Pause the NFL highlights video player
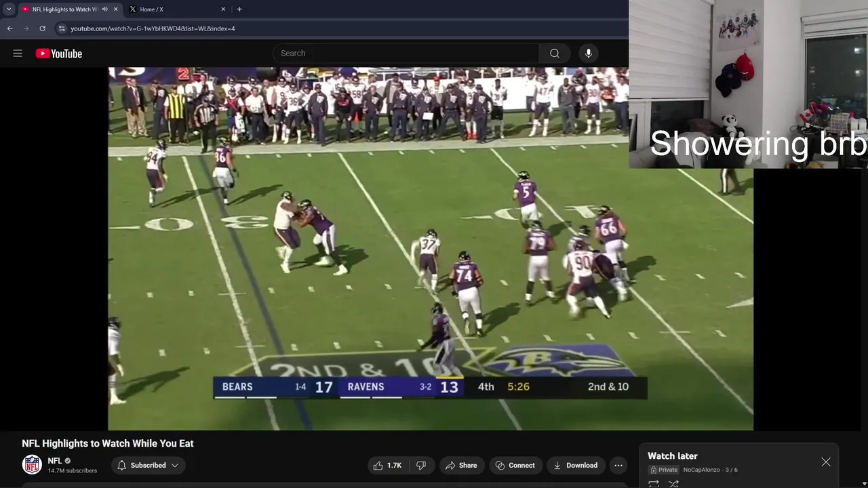This screenshot has height=488, width=868. [431, 248]
